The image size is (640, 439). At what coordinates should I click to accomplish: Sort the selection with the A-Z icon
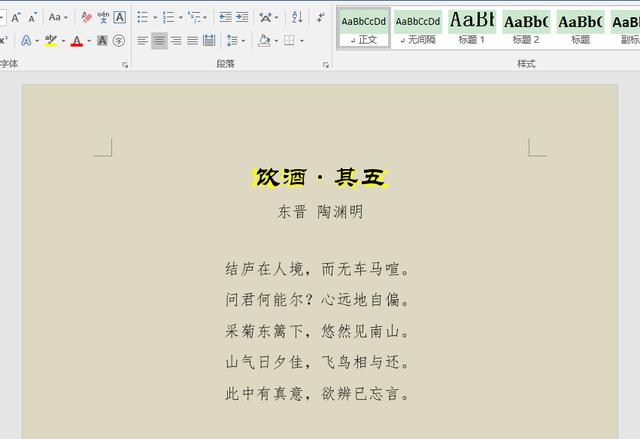point(297,17)
